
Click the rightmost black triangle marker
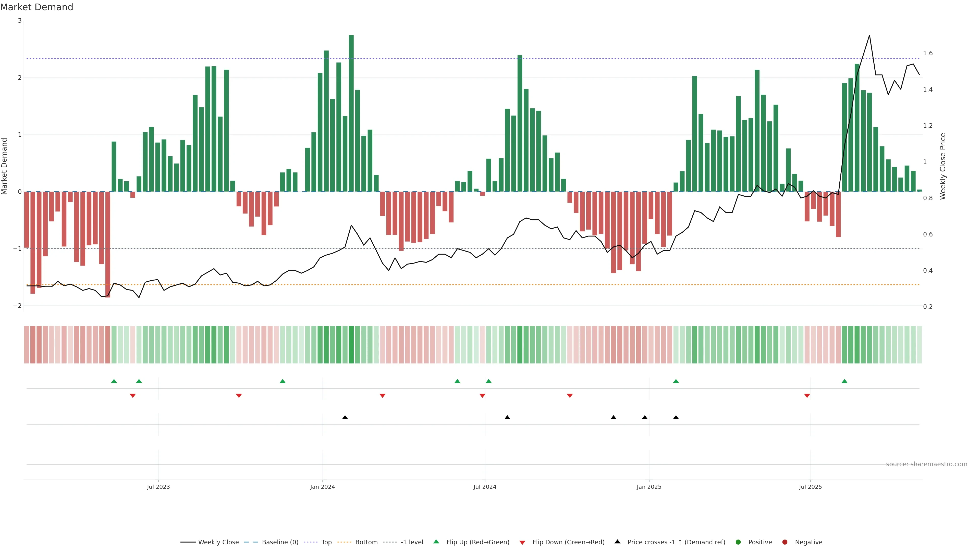coord(676,418)
